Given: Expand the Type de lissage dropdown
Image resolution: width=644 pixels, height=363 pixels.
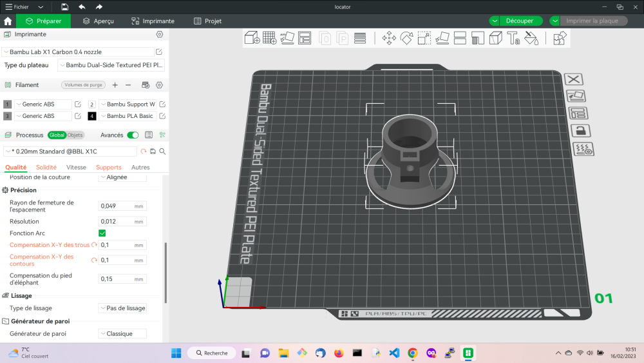Looking at the screenshot, I should (122, 308).
